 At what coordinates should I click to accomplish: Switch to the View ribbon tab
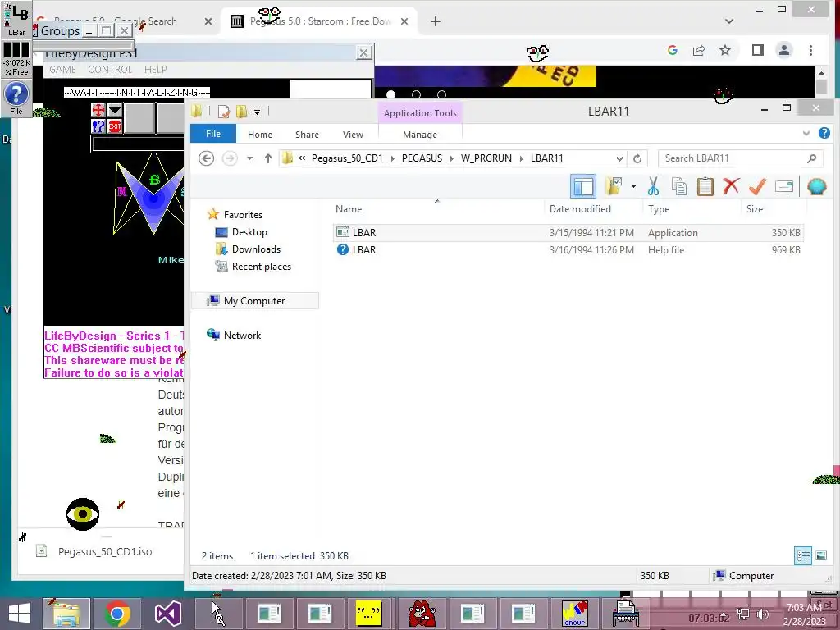(x=353, y=135)
